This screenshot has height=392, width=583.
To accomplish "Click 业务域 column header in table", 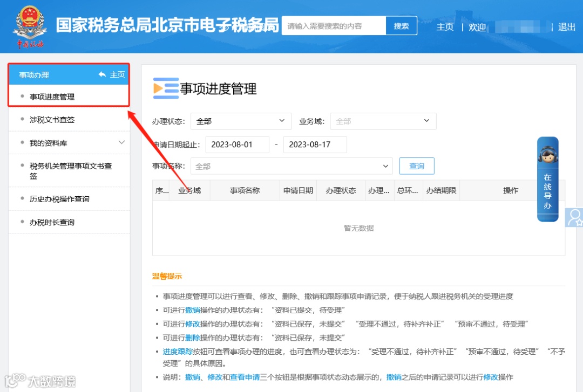I will [x=189, y=191].
